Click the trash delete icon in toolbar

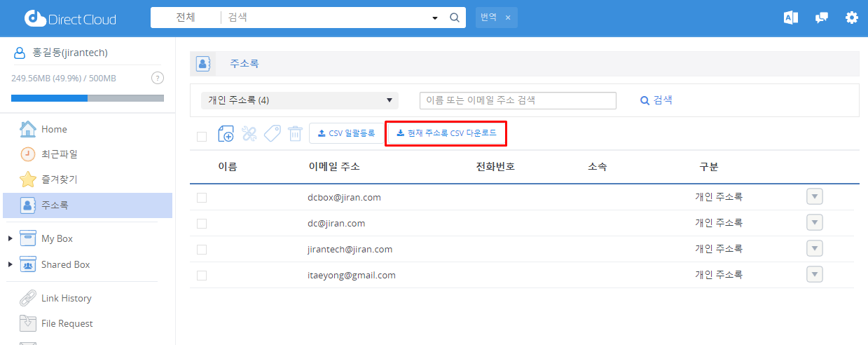coord(295,133)
